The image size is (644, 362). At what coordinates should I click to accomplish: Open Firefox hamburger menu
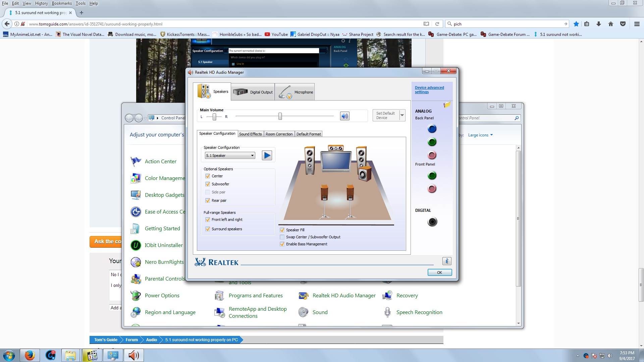(x=637, y=24)
